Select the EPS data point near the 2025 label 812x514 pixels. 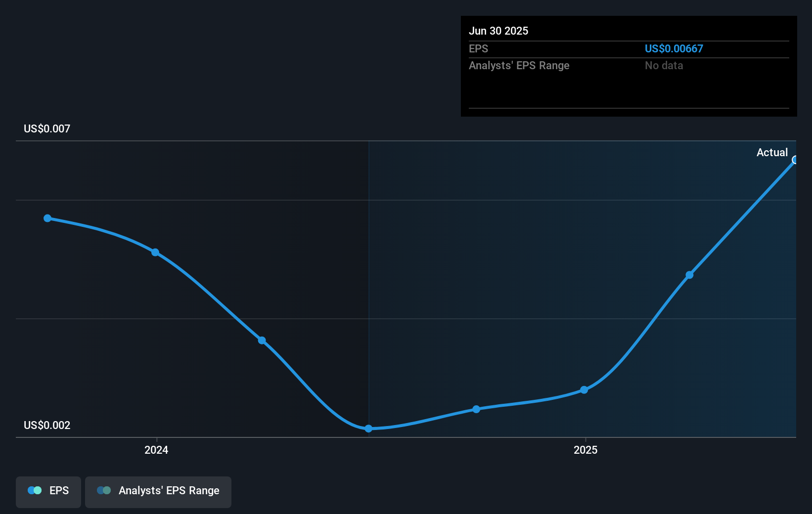coord(585,390)
